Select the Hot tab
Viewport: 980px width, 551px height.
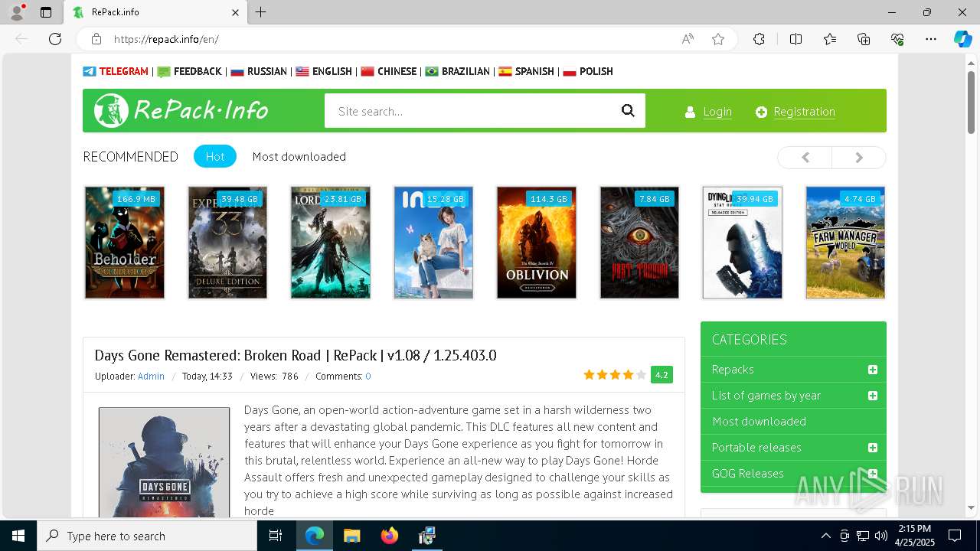coord(215,156)
